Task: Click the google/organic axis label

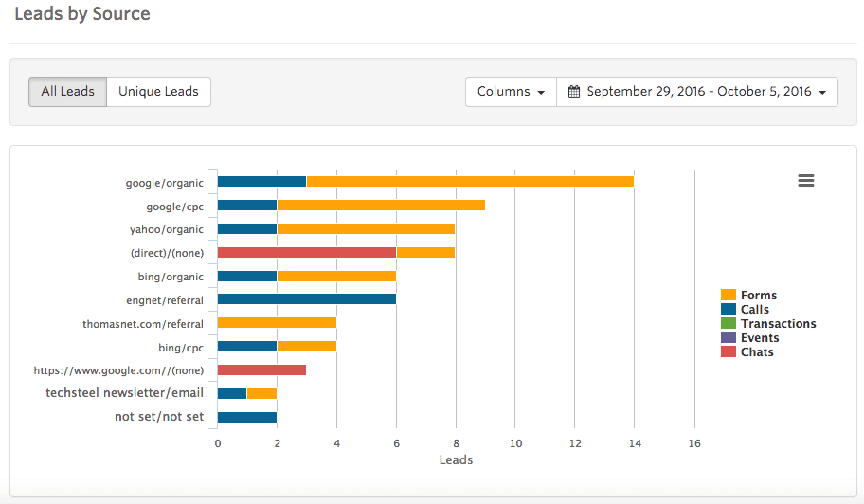Action: 164,183
